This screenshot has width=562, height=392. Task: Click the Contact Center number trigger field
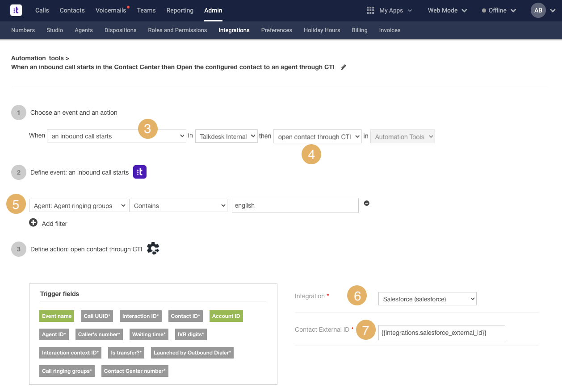[135, 371]
